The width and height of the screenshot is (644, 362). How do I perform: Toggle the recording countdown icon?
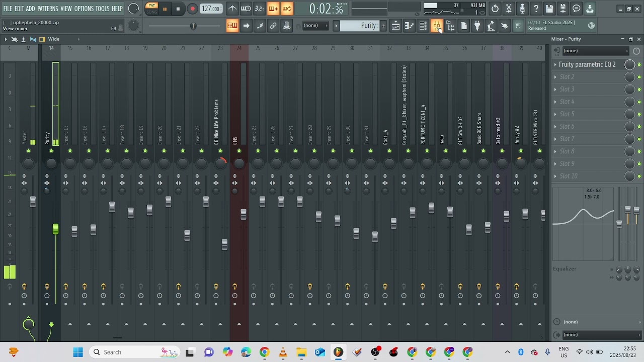pyautogui.click(x=260, y=9)
